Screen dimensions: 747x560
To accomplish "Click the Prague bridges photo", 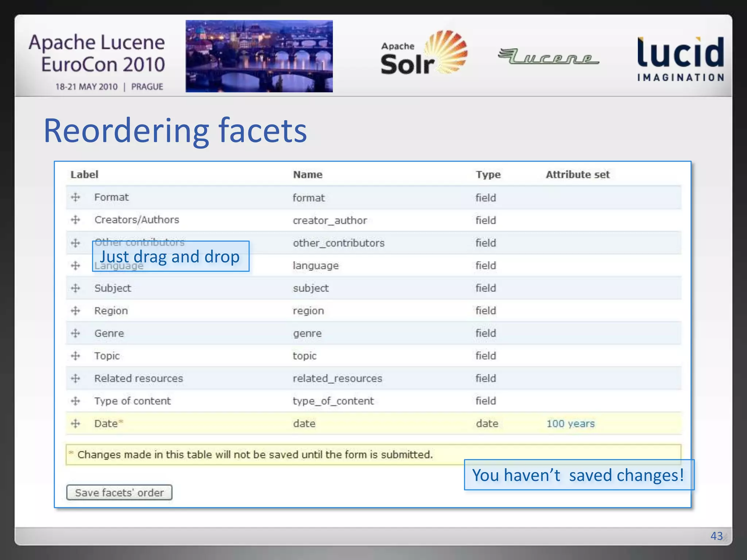I will (259, 56).
